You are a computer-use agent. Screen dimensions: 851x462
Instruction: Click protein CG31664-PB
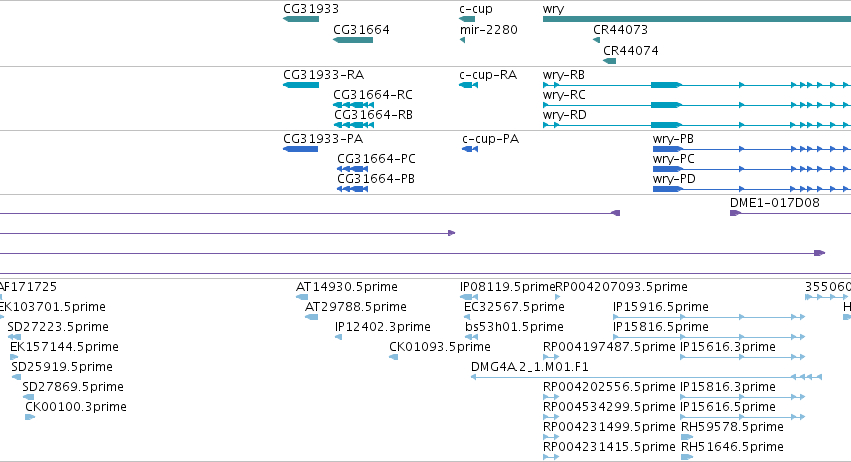tap(352, 189)
